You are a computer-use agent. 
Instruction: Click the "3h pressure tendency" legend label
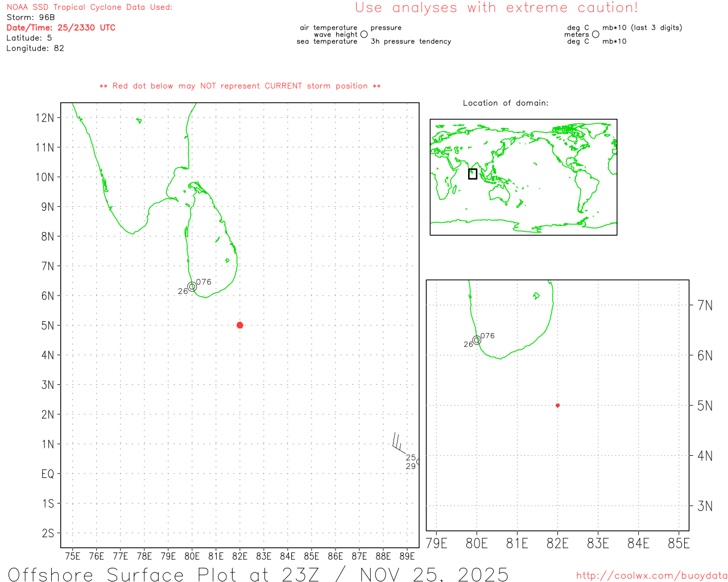tap(411, 41)
